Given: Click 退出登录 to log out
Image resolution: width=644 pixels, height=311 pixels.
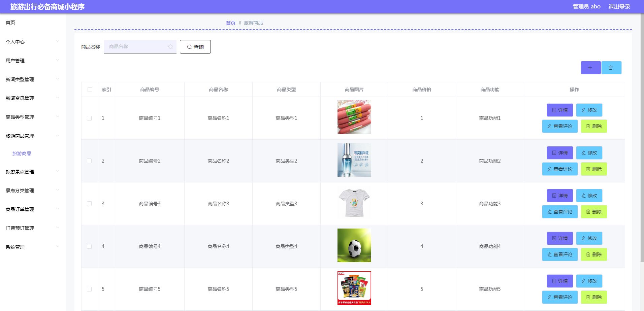Looking at the screenshot, I should [x=619, y=7].
